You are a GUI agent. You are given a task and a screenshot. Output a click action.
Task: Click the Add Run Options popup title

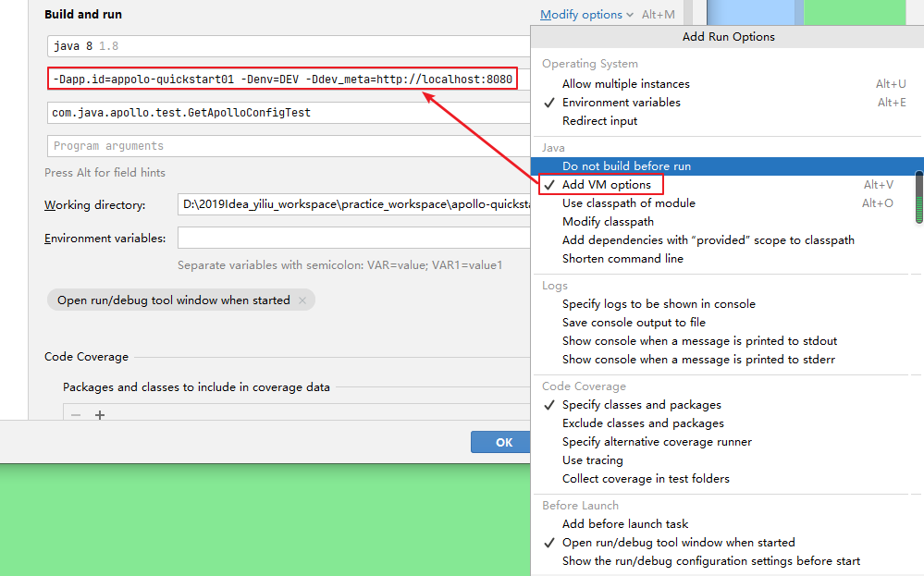coord(728,36)
